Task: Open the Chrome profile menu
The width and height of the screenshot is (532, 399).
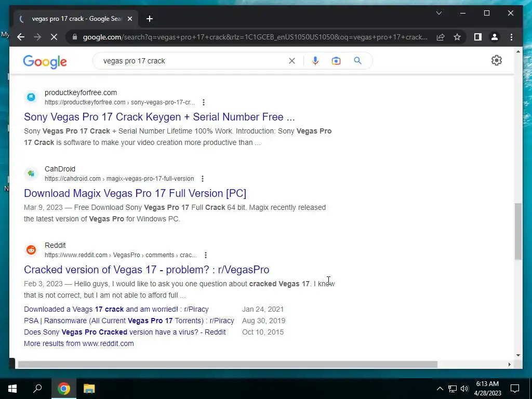Action: [x=495, y=37]
